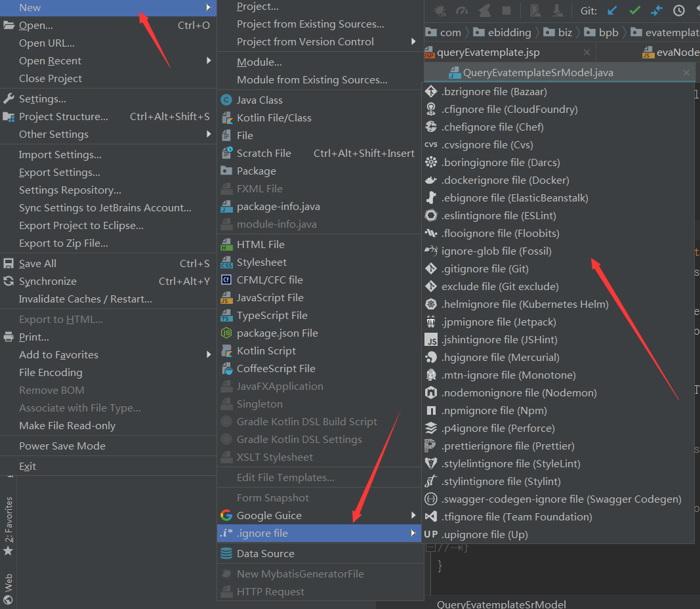Choose Invalidate Caches / Restart
The width and height of the screenshot is (700, 609).
pyautogui.click(x=108, y=299)
